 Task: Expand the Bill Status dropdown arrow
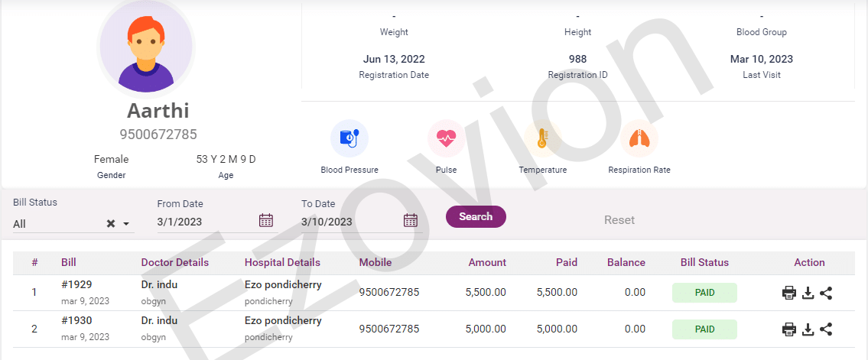pos(126,224)
